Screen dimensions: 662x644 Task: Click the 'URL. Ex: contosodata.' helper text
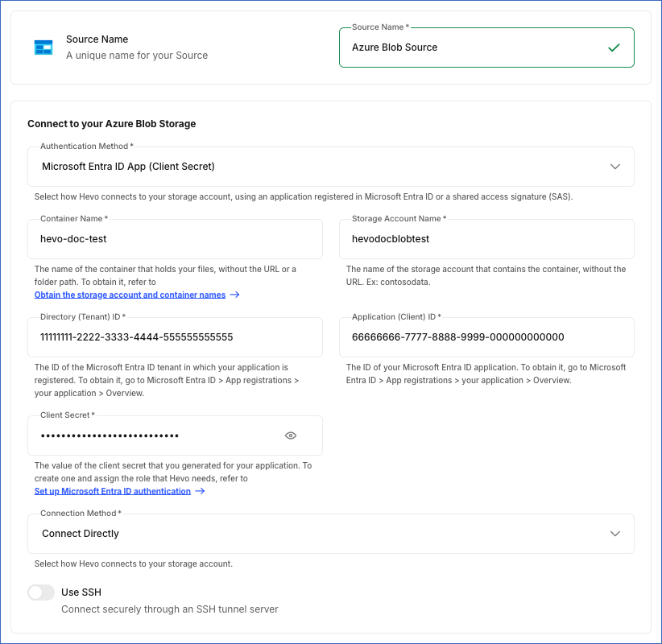point(388,282)
